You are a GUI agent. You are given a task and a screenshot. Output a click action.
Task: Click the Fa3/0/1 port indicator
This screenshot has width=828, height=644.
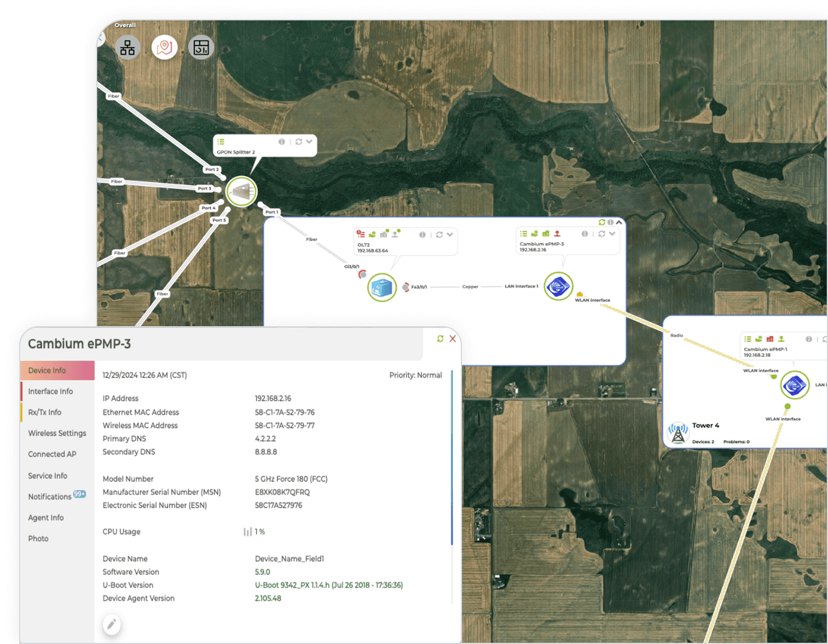coord(406,287)
